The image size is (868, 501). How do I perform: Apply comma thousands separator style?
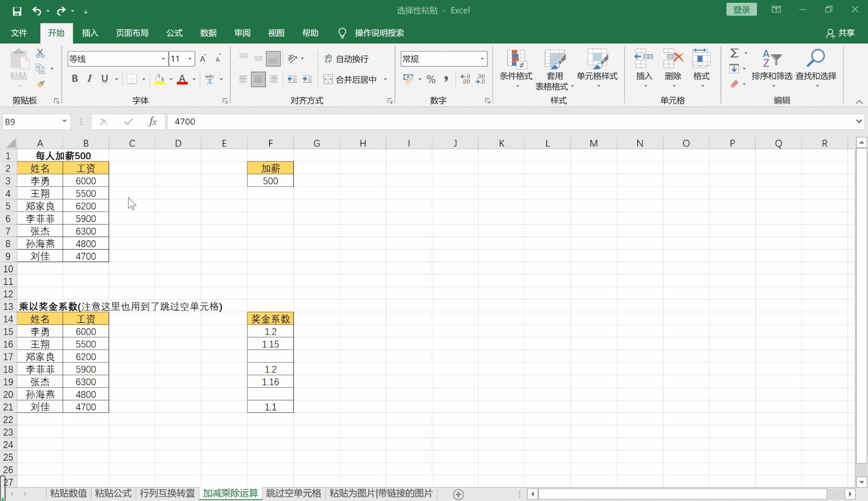446,79
